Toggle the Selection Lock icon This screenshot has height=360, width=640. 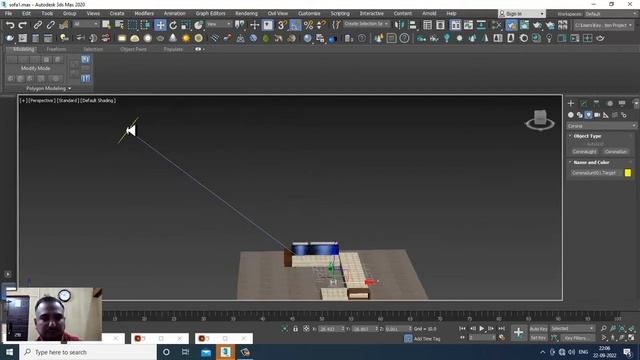[x=296, y=329]
